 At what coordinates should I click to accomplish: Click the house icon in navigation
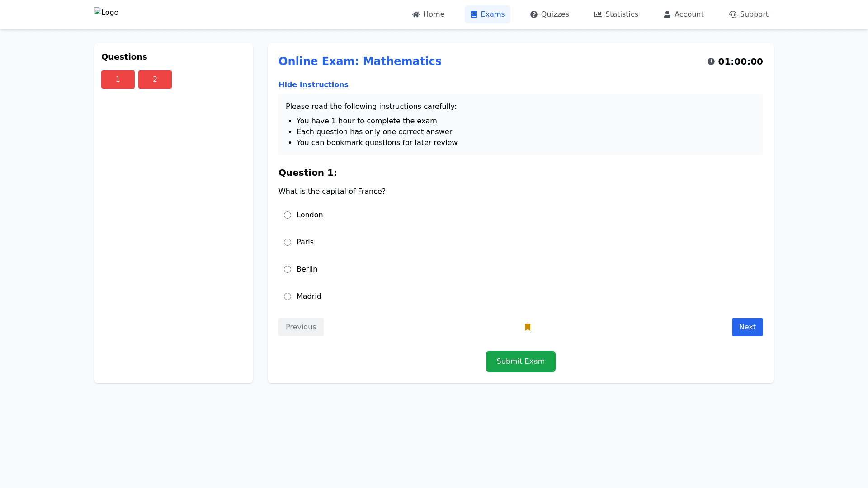[416, 14]
